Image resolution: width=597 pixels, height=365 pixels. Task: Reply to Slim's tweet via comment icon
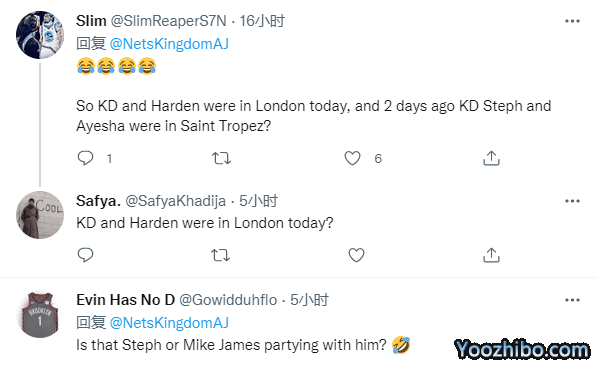coord(85,158)
